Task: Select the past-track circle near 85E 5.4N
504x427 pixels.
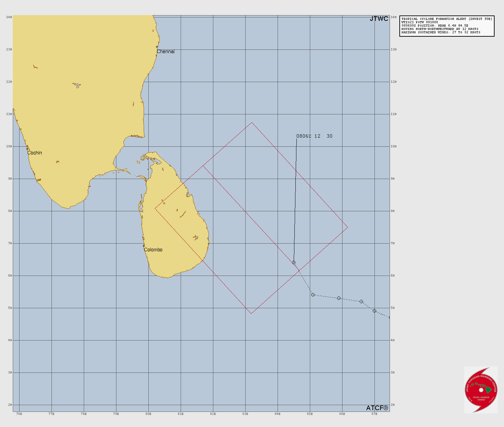Action: (x=313, y=295)
